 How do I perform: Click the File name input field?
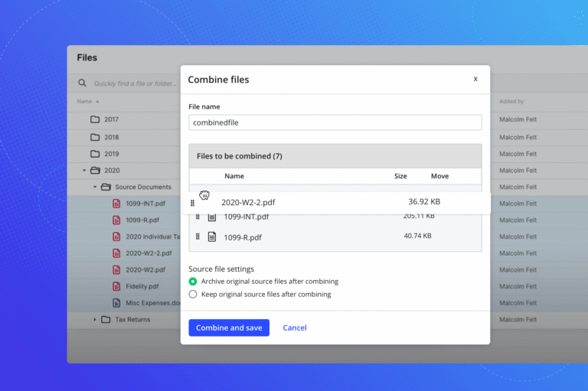click(x=335, y=122)
